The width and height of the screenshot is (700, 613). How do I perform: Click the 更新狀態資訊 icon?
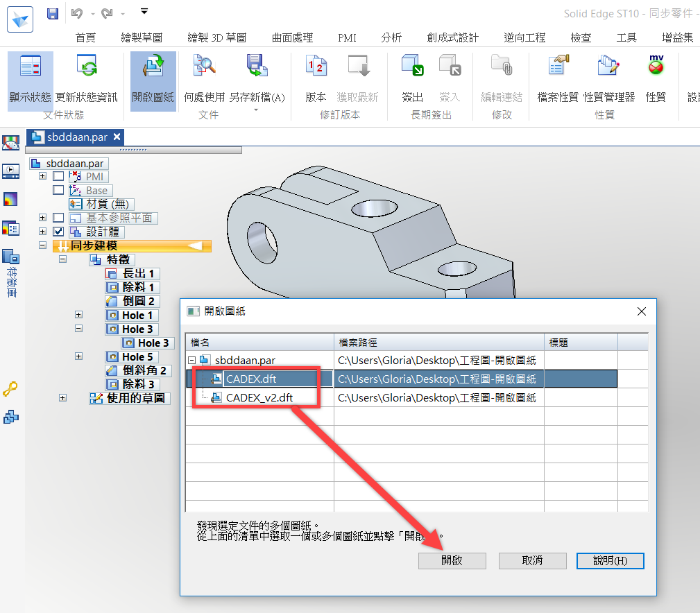[87, 66]
